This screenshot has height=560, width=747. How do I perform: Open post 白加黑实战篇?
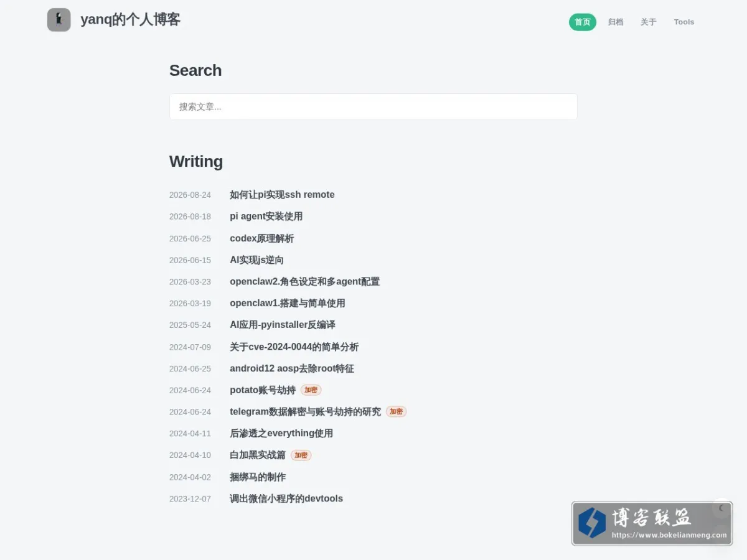pos(258,455)
